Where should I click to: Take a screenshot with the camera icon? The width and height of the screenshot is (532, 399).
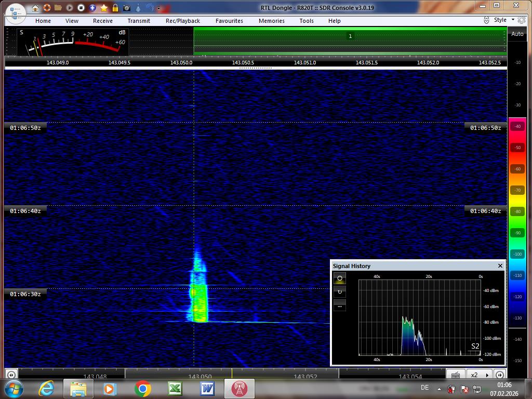point(127,8)
